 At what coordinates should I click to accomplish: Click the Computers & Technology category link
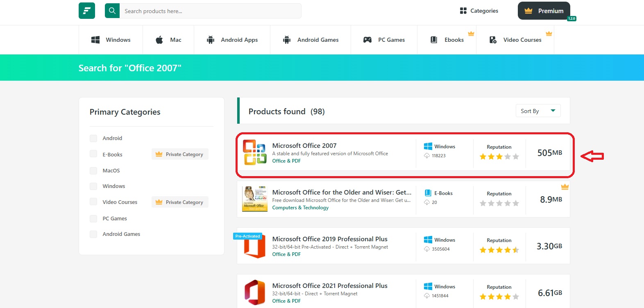[x=300, y=208]
